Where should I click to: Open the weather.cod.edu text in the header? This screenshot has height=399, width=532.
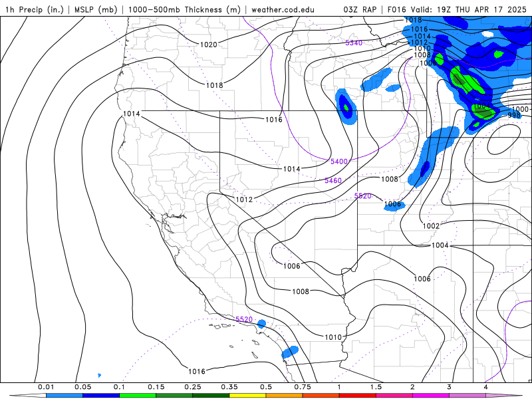[x=283, y=9]
